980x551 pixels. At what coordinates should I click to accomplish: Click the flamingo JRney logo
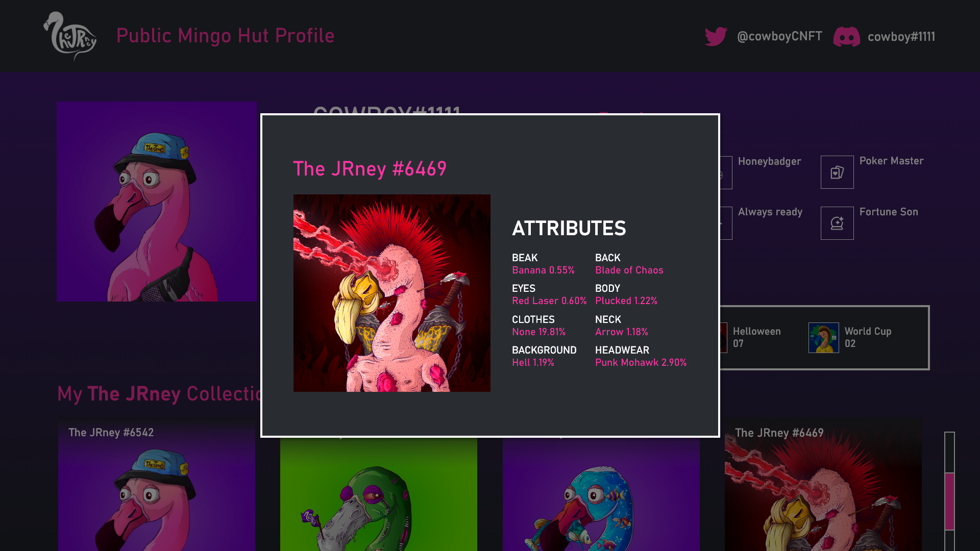(70, 36)
